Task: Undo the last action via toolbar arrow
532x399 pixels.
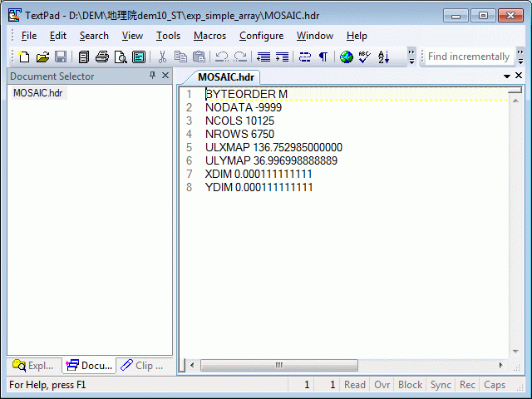Action: pos(222,57)
